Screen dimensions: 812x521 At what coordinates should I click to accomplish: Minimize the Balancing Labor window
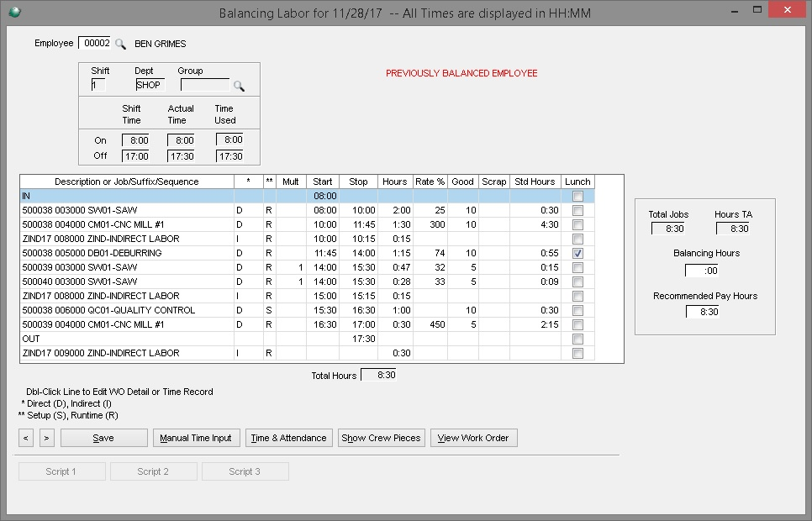point(735,10)
